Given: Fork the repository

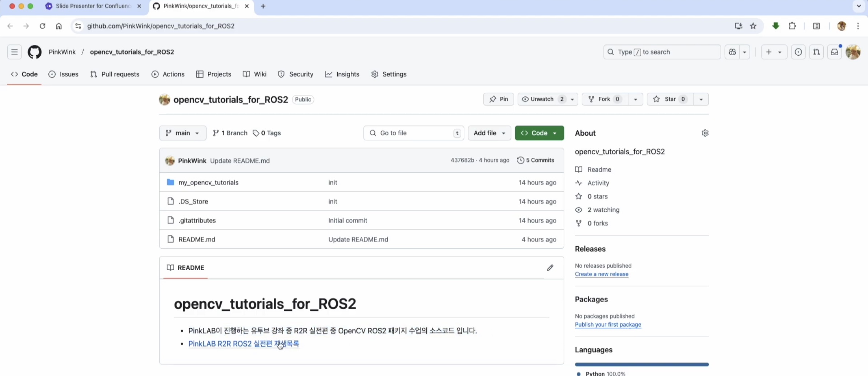Looking at the screenshot, I should [605, 99].
